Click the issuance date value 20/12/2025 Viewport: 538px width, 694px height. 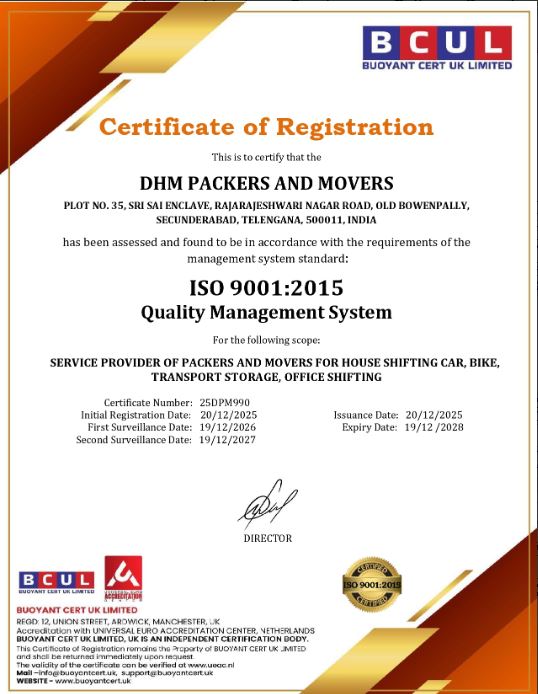point(434,415)
